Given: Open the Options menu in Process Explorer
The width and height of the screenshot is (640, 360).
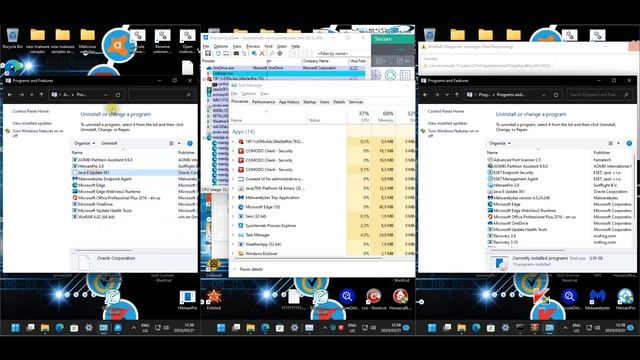Looking at the screenshot, I should 221,47.
